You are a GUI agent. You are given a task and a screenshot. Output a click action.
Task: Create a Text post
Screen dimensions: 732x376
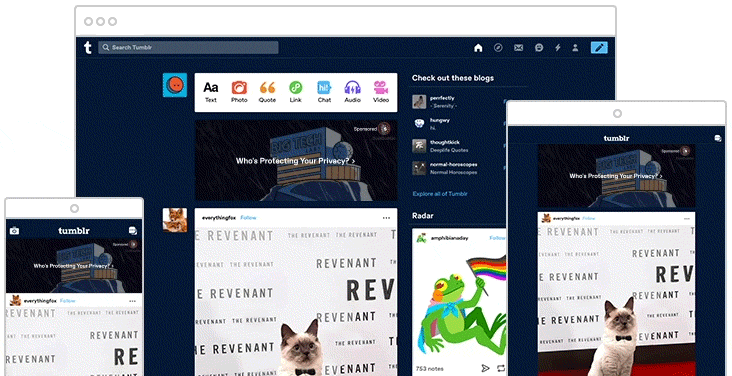click(211, 92)
